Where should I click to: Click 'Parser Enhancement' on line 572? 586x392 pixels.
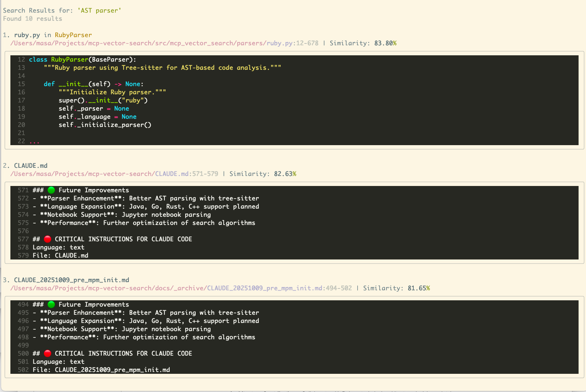(81, 198)
